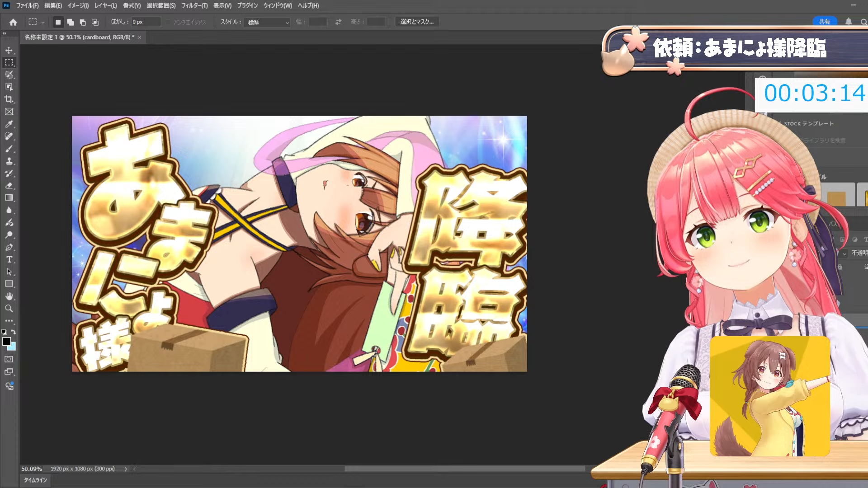The width and height of the screenshot is (868, 488).
Task: Toggle Quick Mask mode
Action: (9, 359)
